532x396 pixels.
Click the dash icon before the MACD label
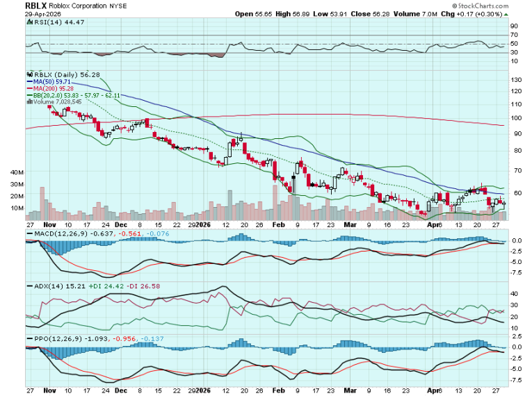[29, 234]
